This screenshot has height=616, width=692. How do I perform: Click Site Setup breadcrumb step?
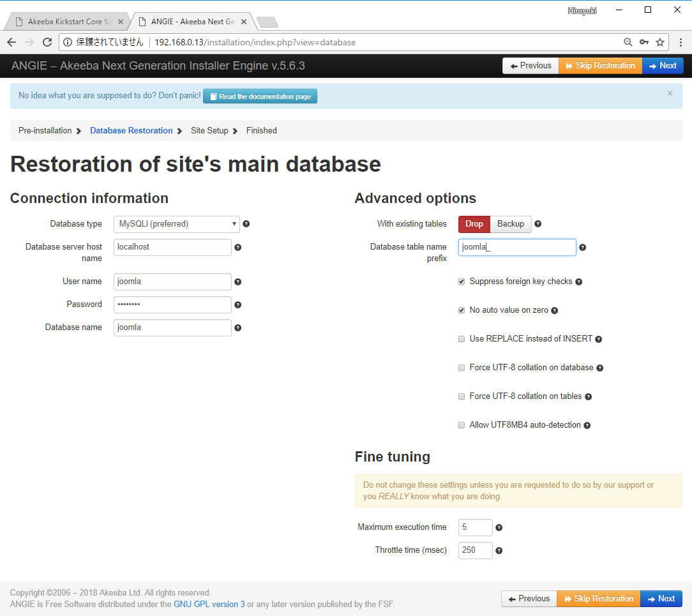(x=209, y=131)
